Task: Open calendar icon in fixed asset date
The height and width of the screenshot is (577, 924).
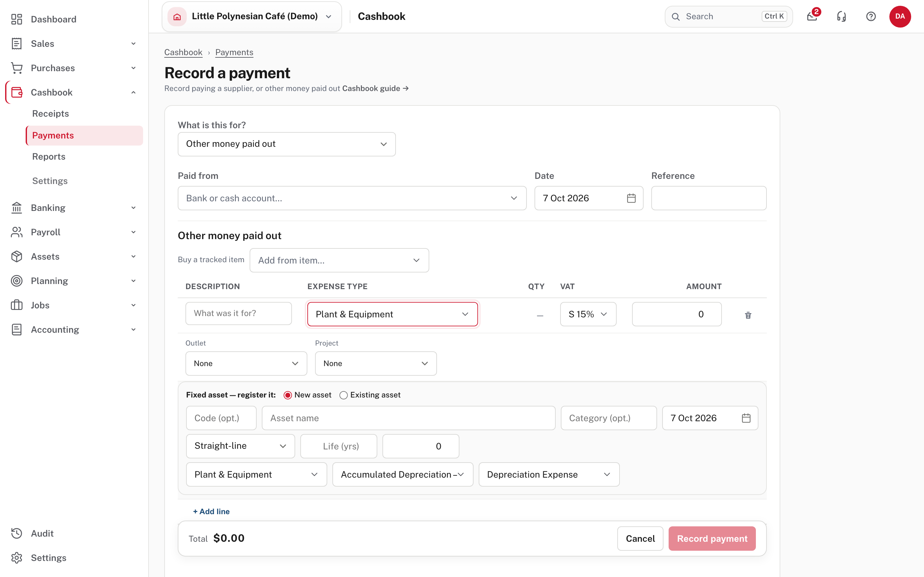Action: point(746,418)
